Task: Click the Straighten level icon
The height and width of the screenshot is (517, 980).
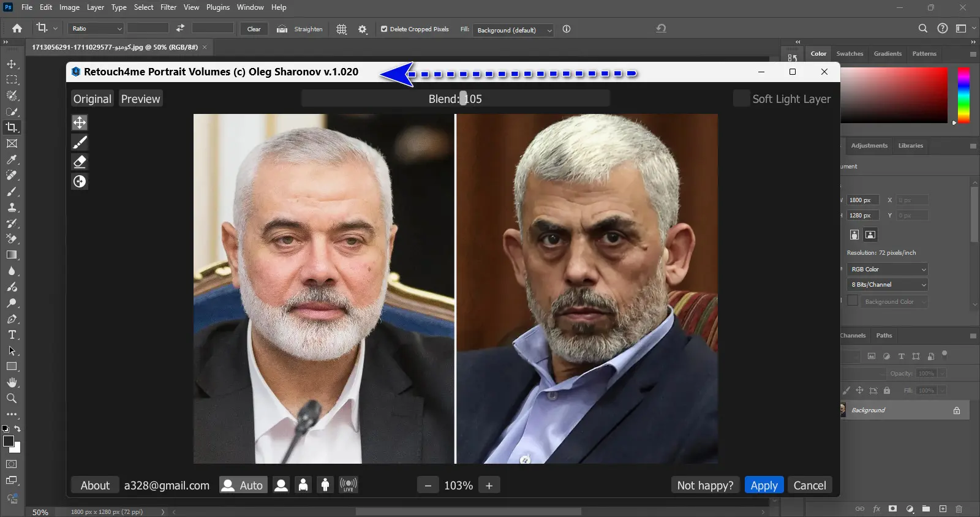Action: (282, 29)
